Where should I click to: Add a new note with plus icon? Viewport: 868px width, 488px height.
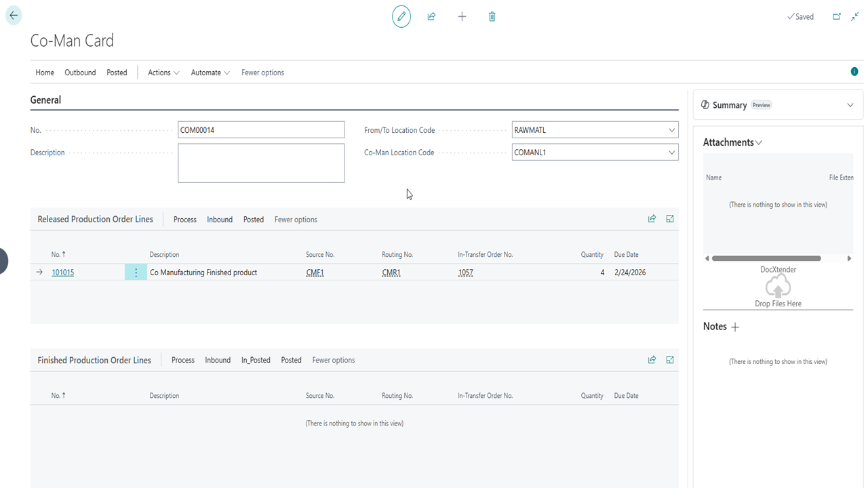coord(735,327)
